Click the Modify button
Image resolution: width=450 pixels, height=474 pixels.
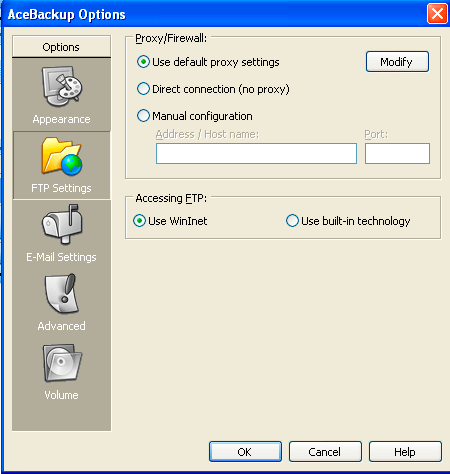[397, 62]
